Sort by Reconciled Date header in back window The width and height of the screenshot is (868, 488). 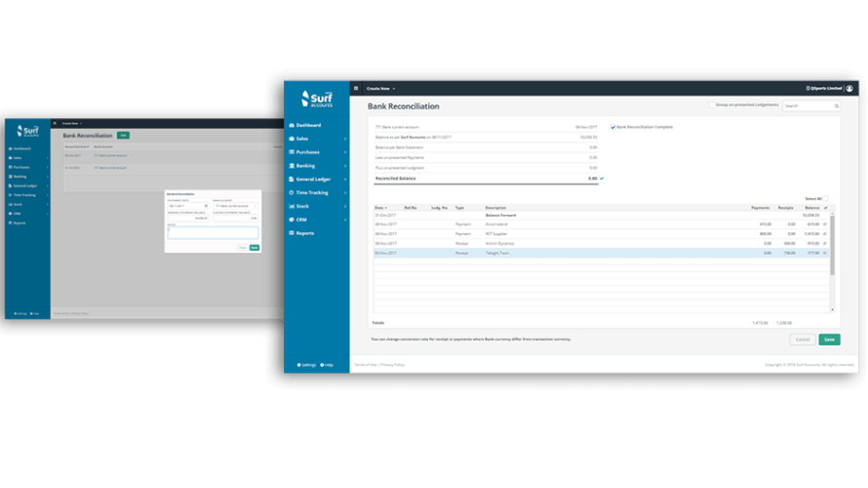point(77,146)
